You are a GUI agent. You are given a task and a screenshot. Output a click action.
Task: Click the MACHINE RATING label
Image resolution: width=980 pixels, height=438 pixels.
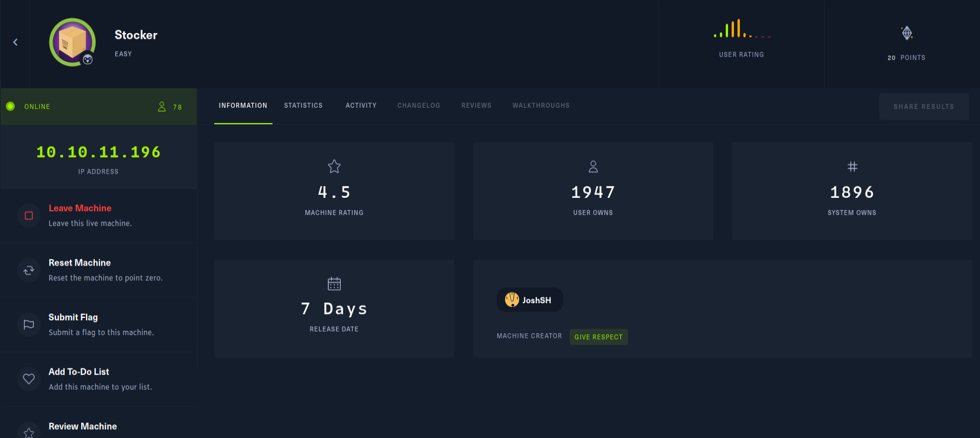334,213
